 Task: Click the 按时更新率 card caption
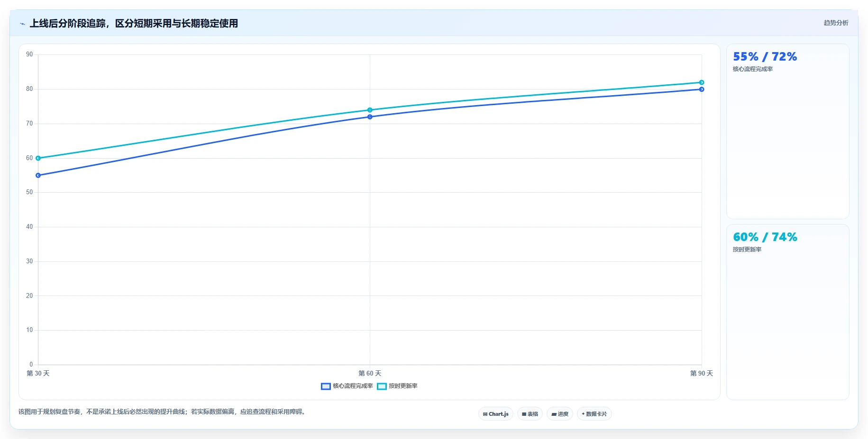tap(747, 250)
